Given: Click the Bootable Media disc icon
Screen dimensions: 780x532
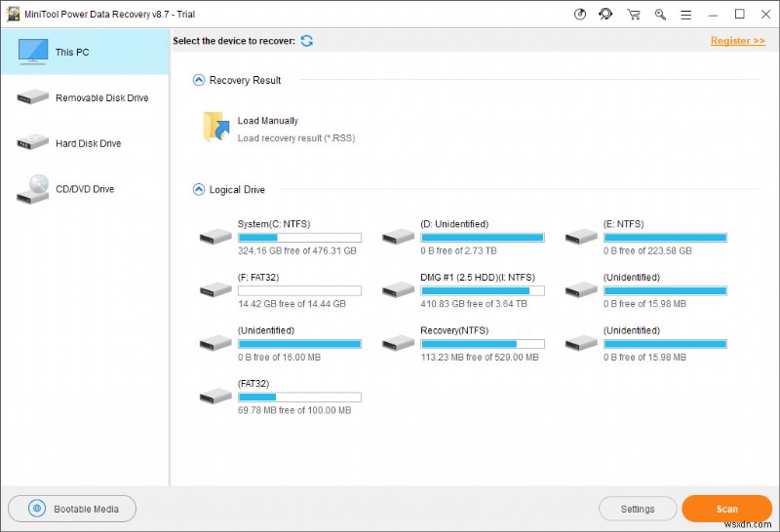Looking at the screenshot, I should (x=37, y=509).
